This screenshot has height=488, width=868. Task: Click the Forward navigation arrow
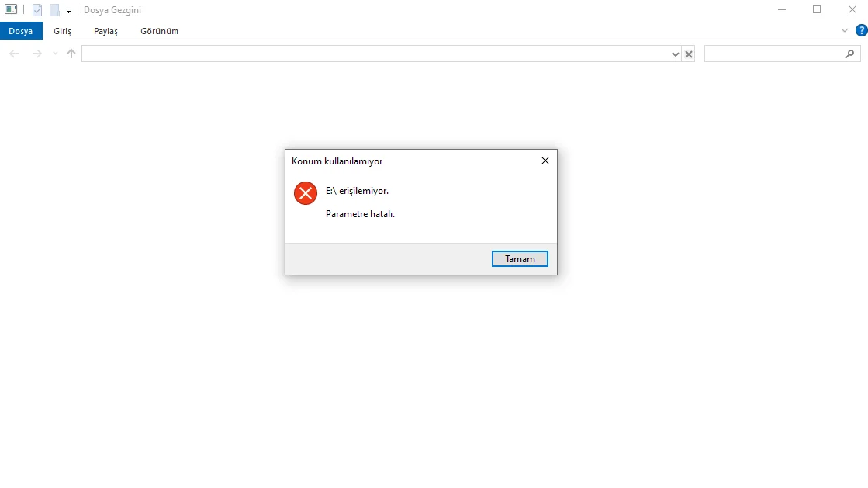[x=36, y=54]
